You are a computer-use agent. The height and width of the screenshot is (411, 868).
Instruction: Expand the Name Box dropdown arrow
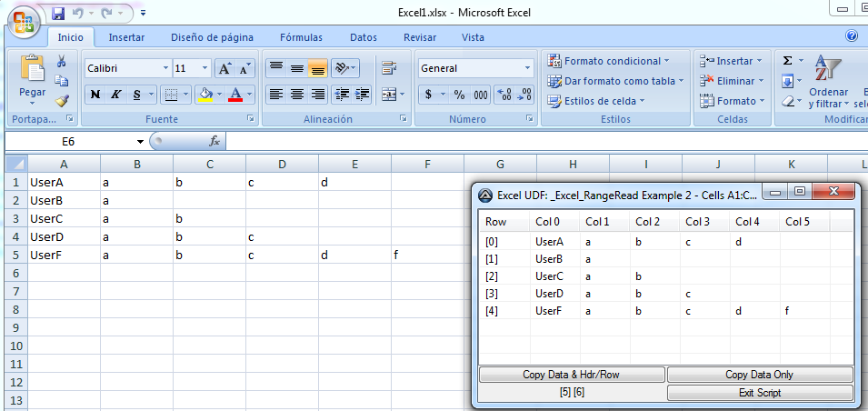140,142
